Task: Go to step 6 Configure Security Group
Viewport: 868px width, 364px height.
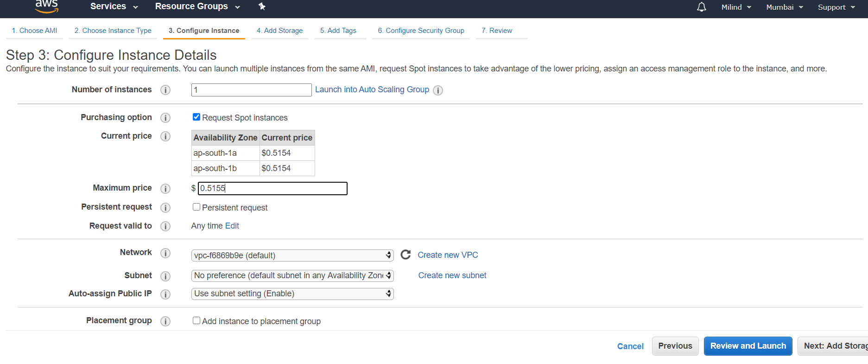Action: point(421,31)
